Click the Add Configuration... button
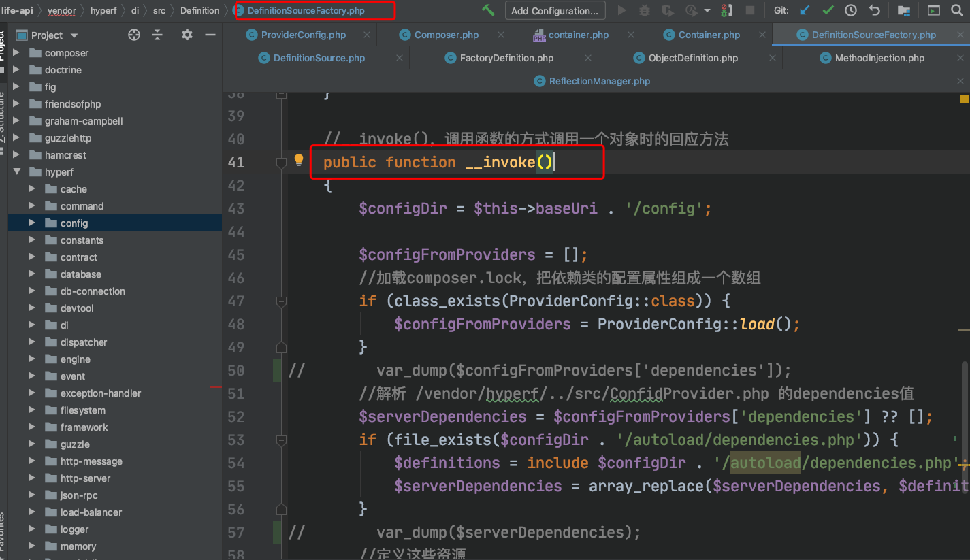This screenshot has width=970, height=560. pos(555,10)
